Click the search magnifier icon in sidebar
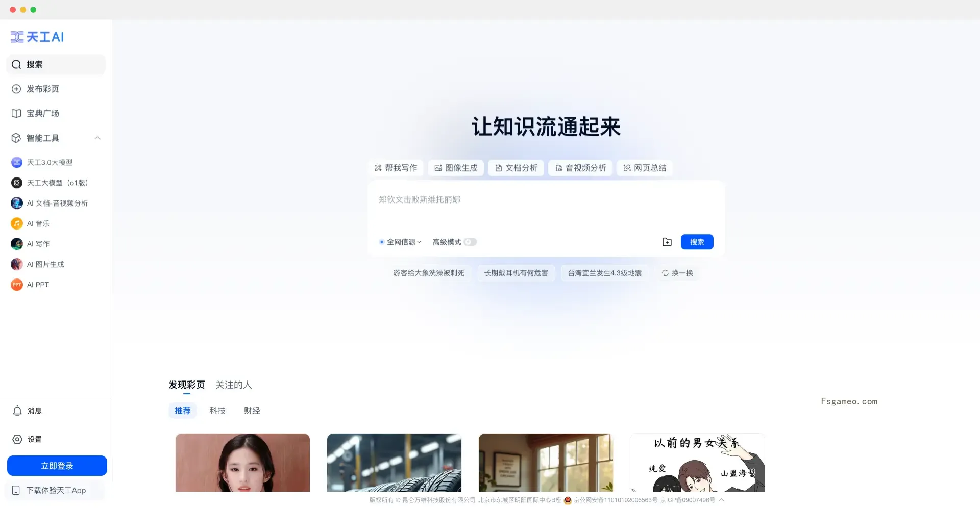 click(16, 64)
